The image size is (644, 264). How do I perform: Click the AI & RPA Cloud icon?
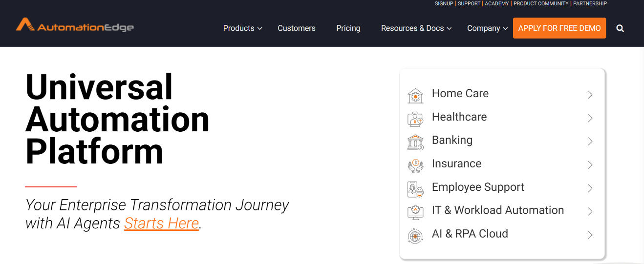click(415, 236)
